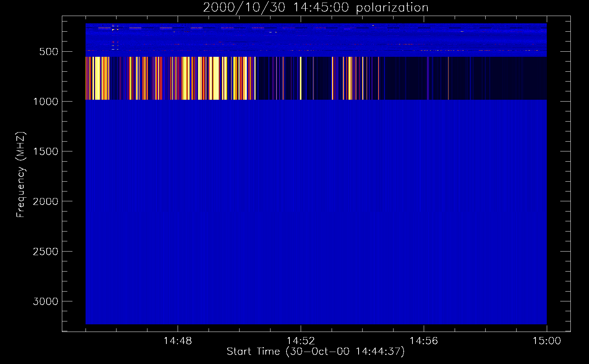Click the 15:00 time tick label

click(x=547, y=341)
